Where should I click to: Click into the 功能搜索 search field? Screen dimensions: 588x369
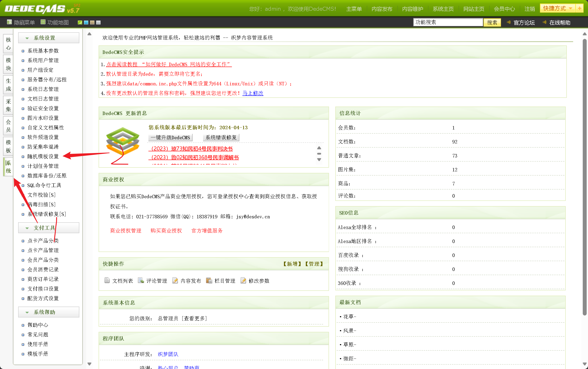[448, 22]
